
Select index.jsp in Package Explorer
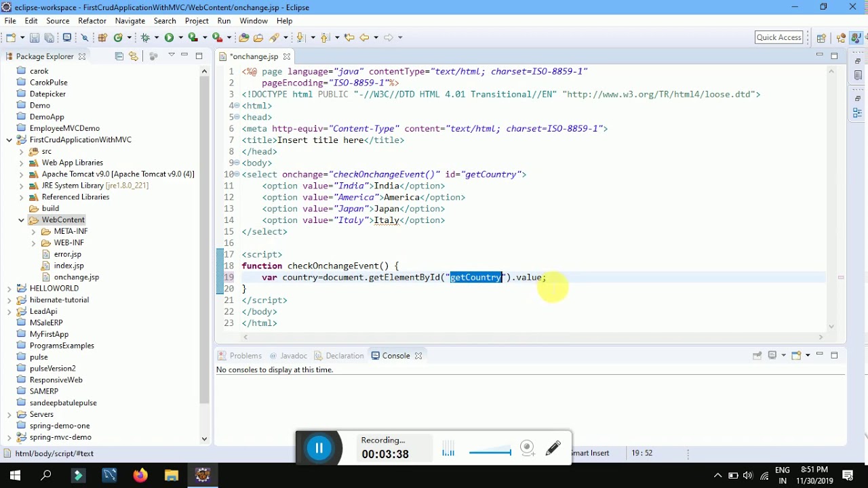[x=68, y=266]
